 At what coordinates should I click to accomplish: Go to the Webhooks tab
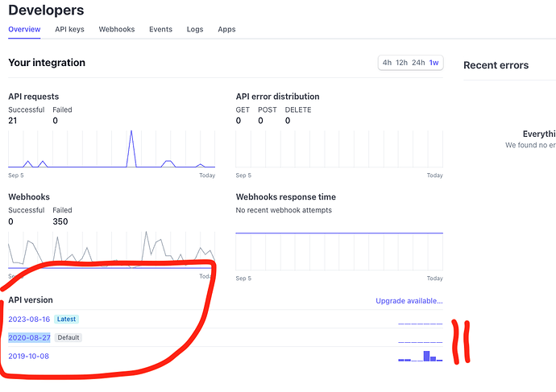click(x=117, y=30)
